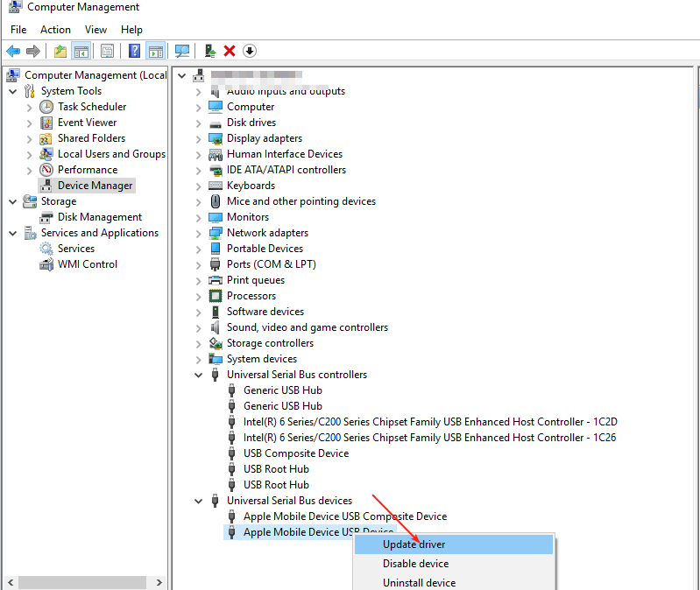The width and height of the screenshot is (700, 590).
Task: Expand the Task Scheduler node
Action: [30, 108]
